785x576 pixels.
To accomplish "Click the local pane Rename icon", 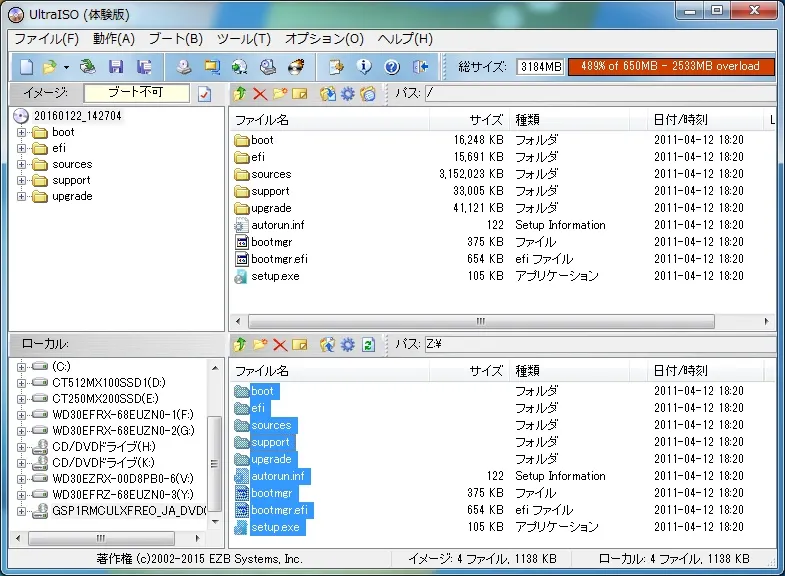I will click(300, 344).
